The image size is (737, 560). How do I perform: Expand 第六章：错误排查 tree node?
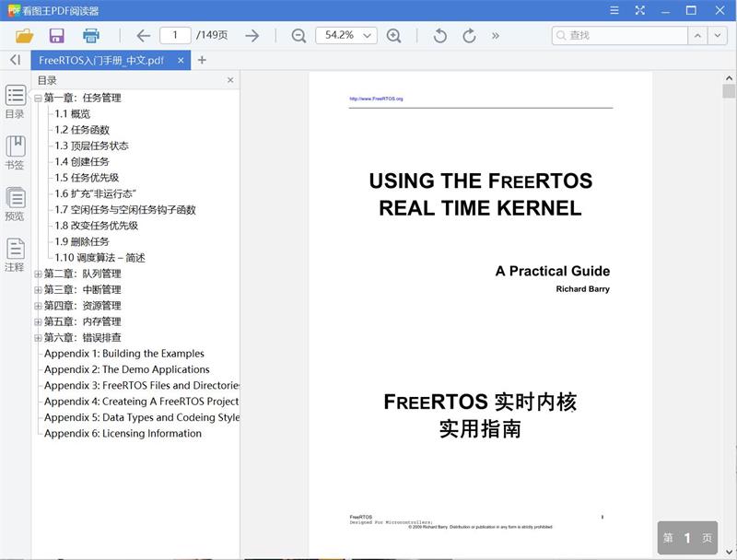(38, 338)
